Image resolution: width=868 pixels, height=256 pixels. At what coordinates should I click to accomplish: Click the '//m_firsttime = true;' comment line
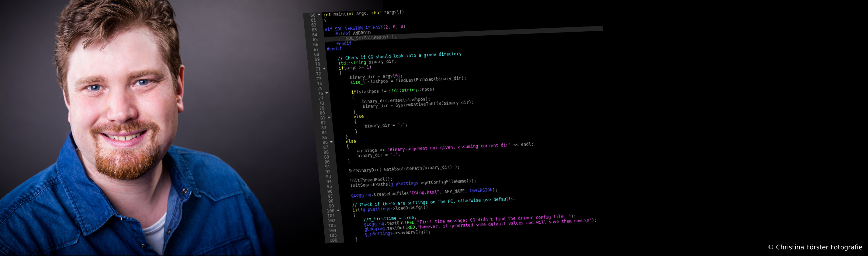(x=390, y=218)
